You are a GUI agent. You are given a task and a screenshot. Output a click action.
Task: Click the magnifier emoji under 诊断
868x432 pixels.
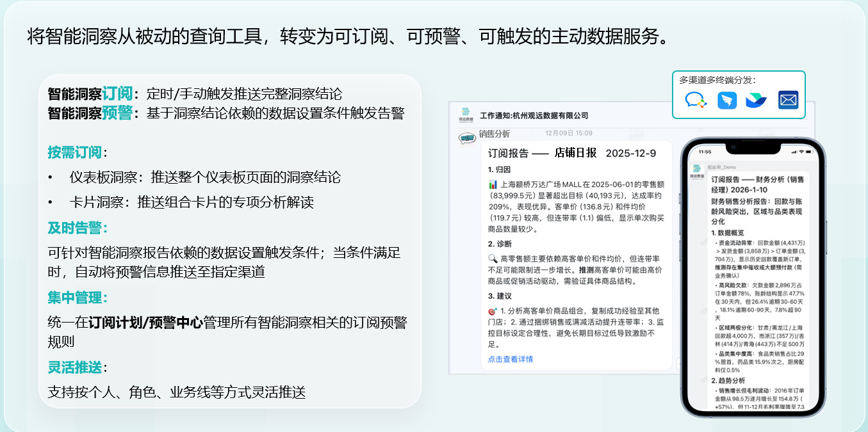(493, 259)
